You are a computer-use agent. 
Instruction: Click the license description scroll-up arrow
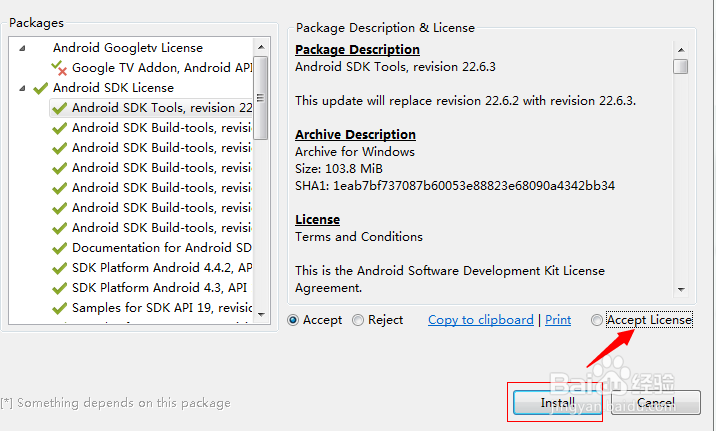point(681,50)
